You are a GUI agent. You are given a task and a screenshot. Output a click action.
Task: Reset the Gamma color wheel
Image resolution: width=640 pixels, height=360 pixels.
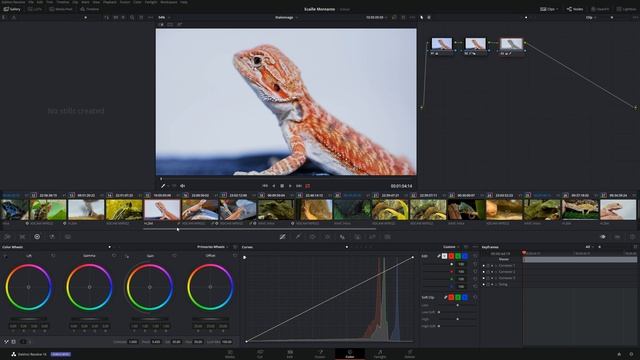point(114,256)
